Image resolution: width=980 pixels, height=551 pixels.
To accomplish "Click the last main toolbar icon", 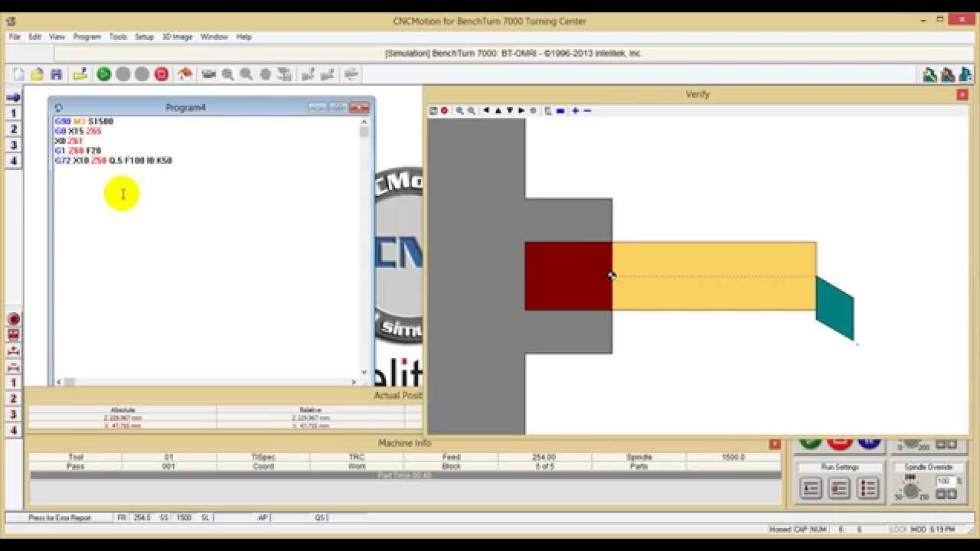I will point(351,74).
